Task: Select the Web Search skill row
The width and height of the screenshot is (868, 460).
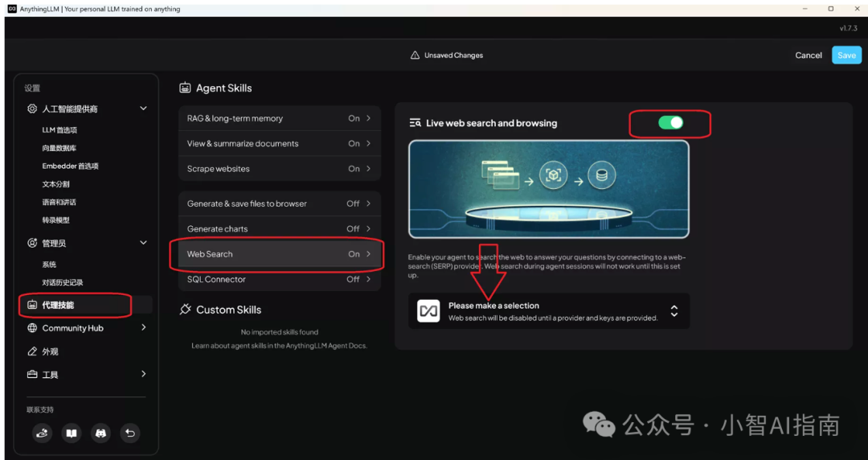Action: (x=280, y=254)
